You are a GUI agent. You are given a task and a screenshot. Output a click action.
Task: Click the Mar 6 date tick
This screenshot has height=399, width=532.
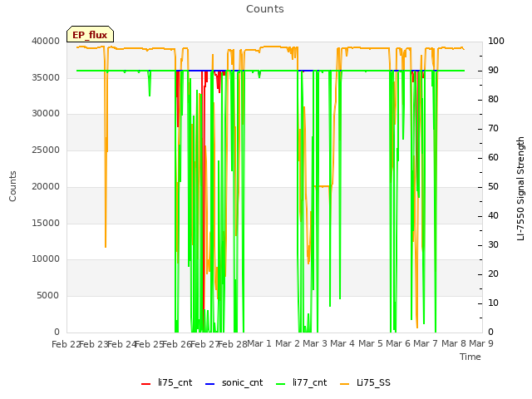click(x=398, y=343)
